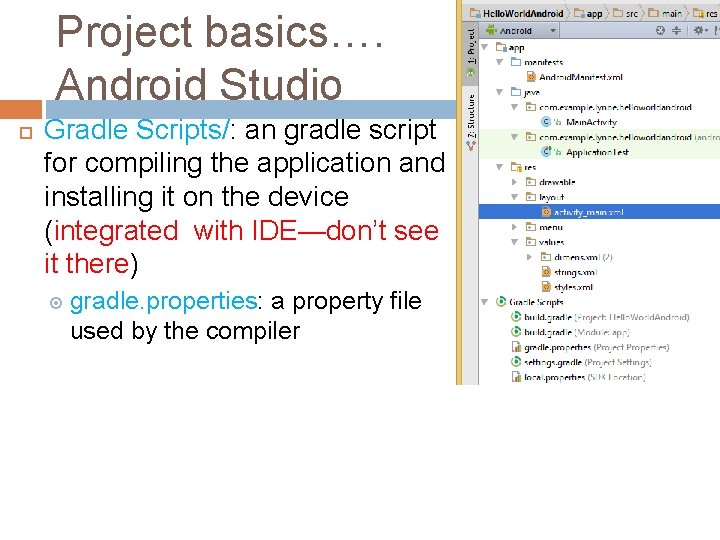Collapse the Gradle Scripts node
The width and height of the screenshot is (720, 540).
point(484,302)
